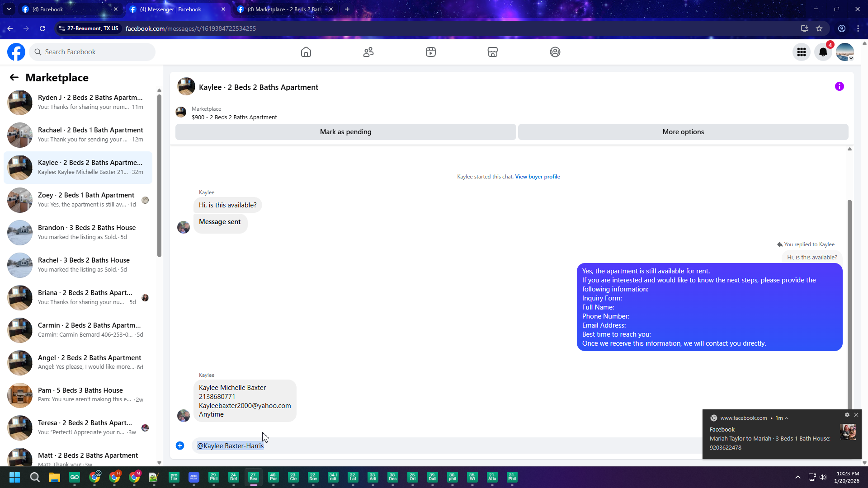This screenshot has height=488, width=868.
Task: Bookmark this page with the star
Action: [x=819, y=28]
